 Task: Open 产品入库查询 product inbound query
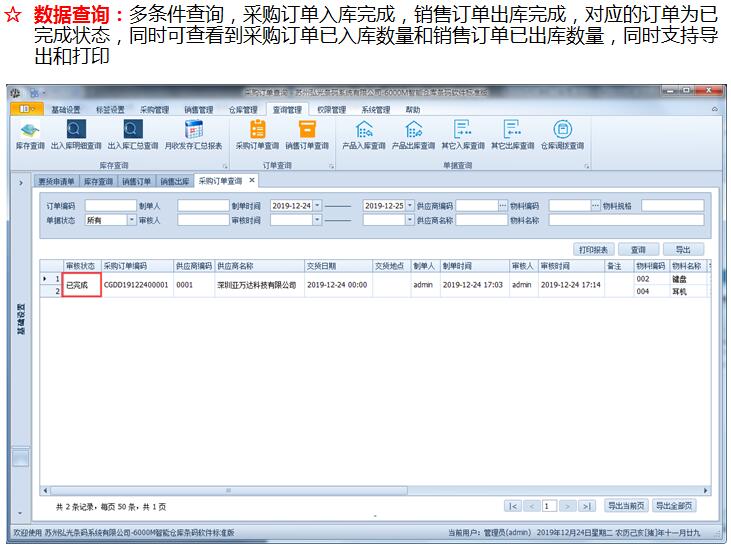[x=364, y=135]
